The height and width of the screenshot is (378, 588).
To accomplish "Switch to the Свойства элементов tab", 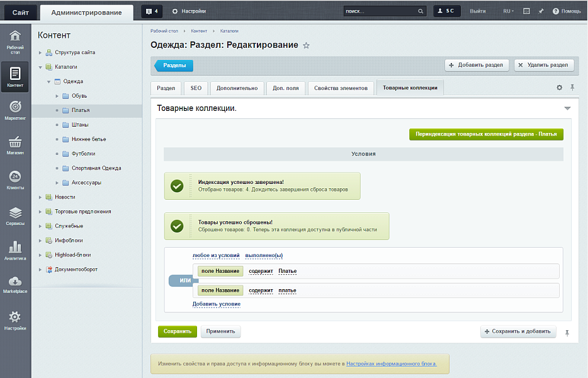I will coord(341,88).
